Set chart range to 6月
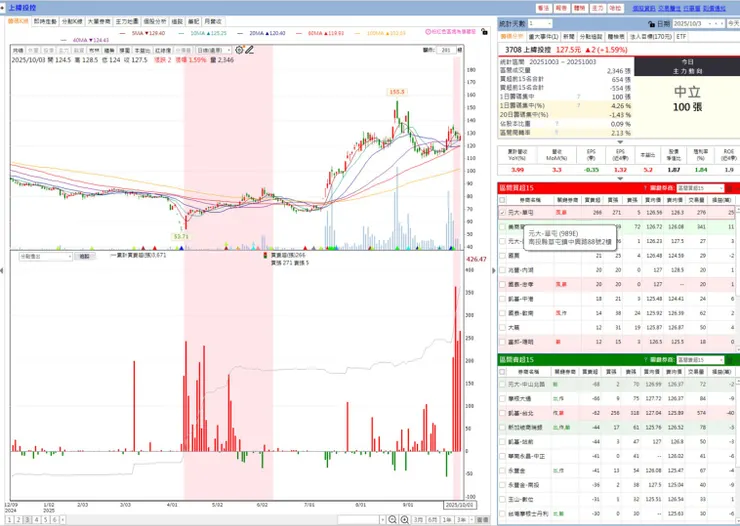The width and height of the screenshot is (740, 526). point(432,519)
